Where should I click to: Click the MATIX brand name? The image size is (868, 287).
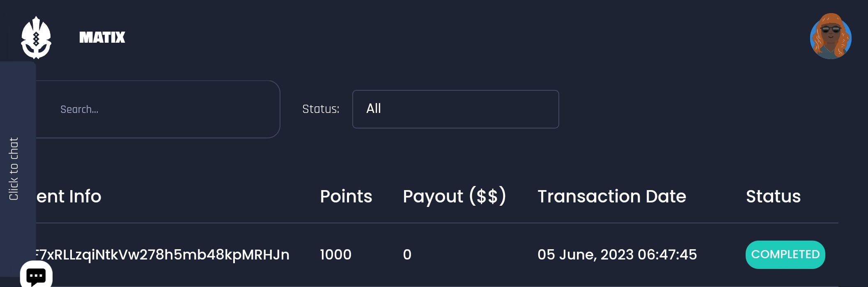click(x=102, y=38)
